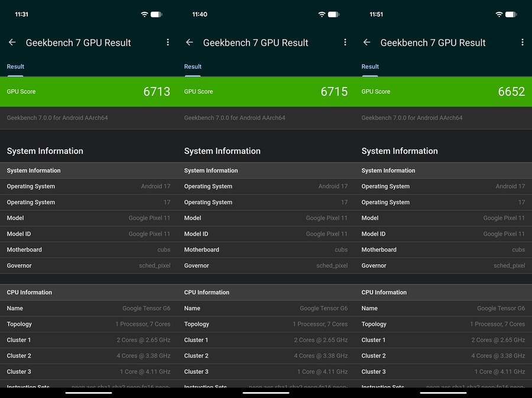Click the 11:31 clock time

[x=22, y=14]
